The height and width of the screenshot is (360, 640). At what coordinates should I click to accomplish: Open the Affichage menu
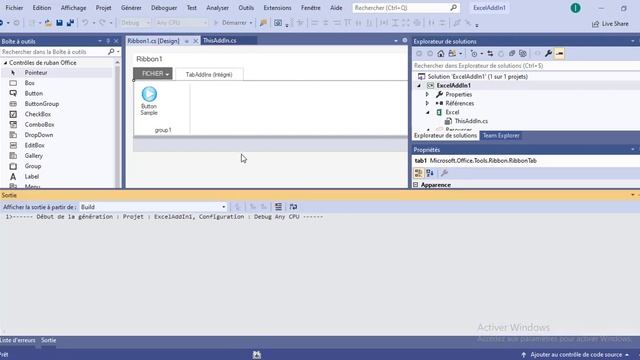(x=73, y=8)
